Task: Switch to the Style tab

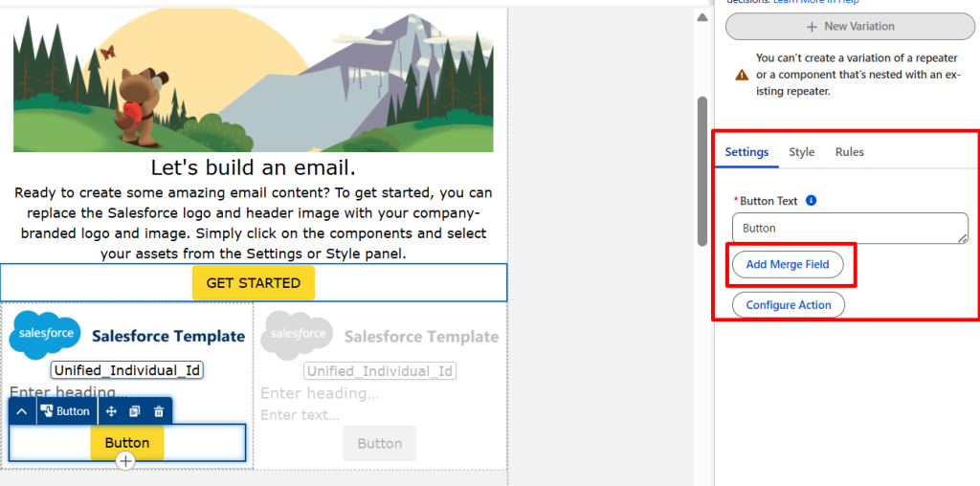Action: 801,152
